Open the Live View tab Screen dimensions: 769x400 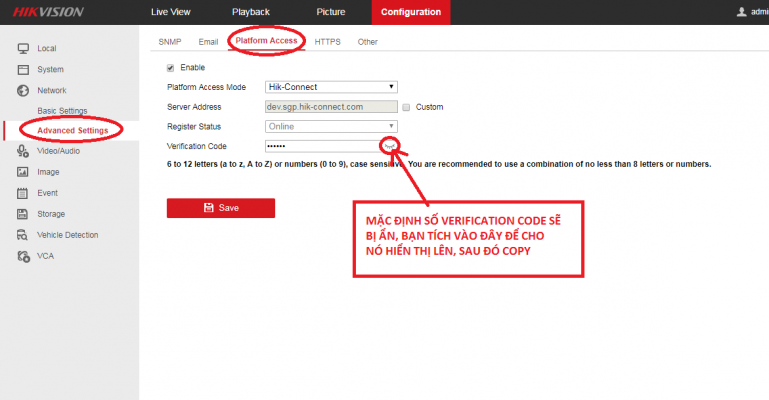coord(171,12)
